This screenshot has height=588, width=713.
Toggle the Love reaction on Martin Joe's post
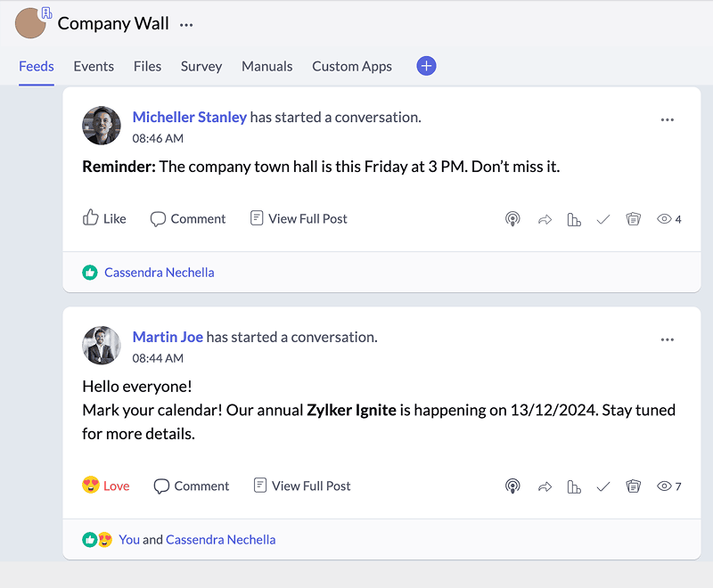pyautogui.click(x=105, y=486)
